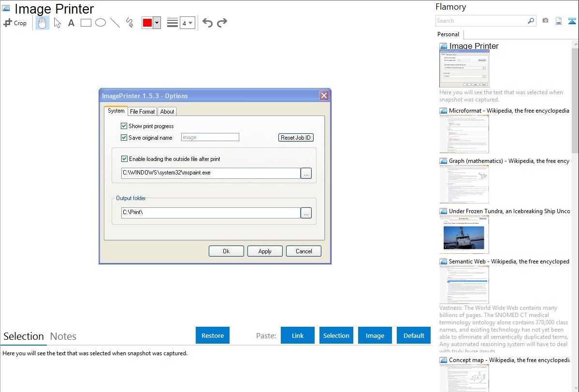Click the Ok button
Image resolution: width=579 pixels, height=392 pixels.
point(226,251)
